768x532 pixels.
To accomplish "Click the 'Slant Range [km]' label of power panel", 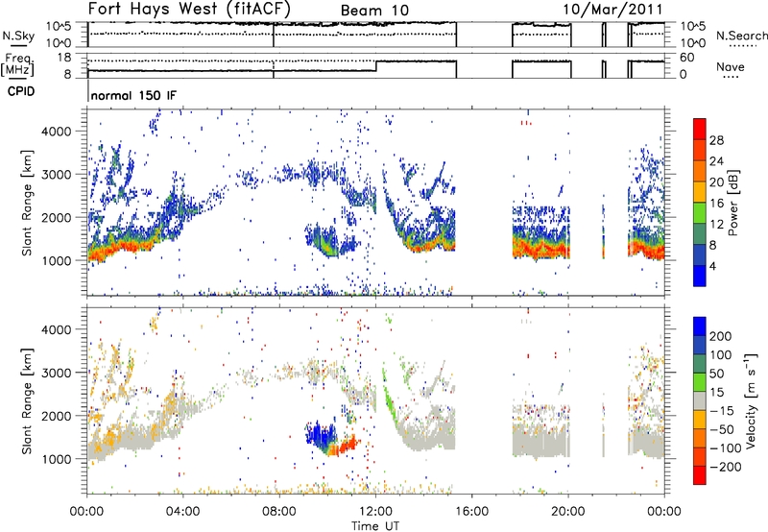I will tap(27, 203).
